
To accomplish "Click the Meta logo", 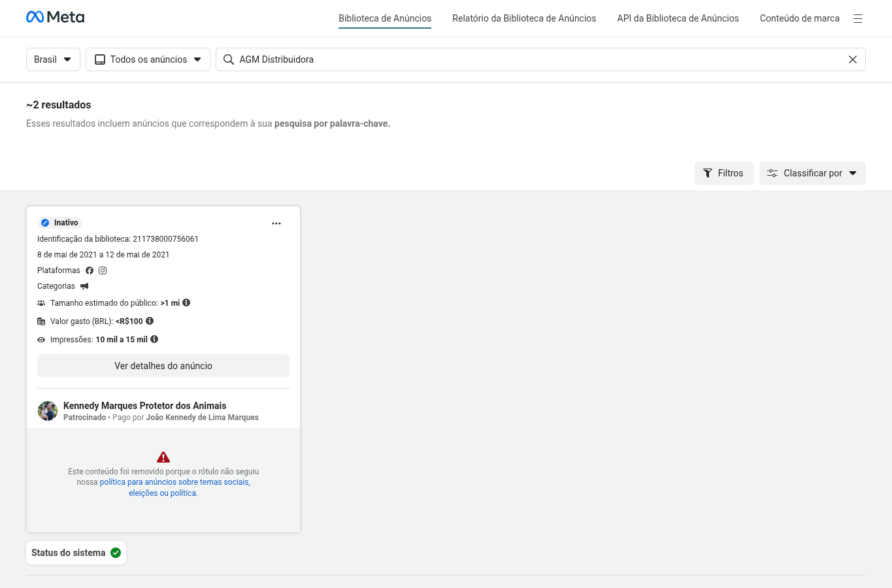I will click(x=55, y=17).
